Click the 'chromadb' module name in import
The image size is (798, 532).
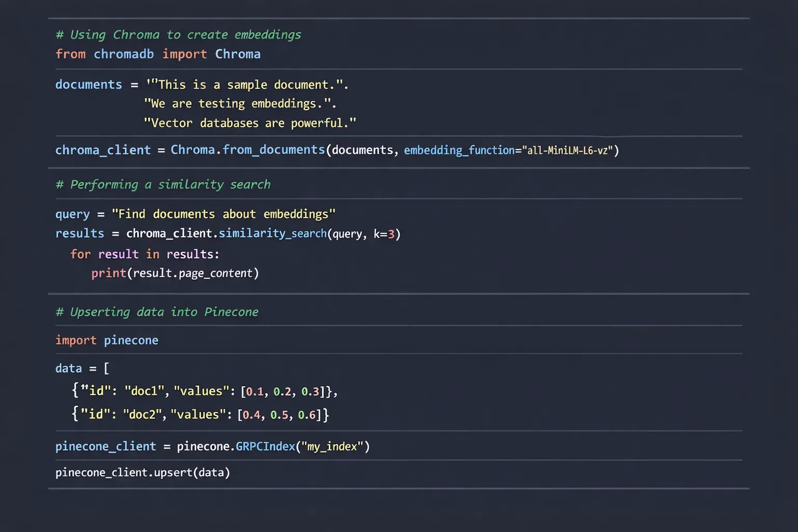[x=124, y=54]
